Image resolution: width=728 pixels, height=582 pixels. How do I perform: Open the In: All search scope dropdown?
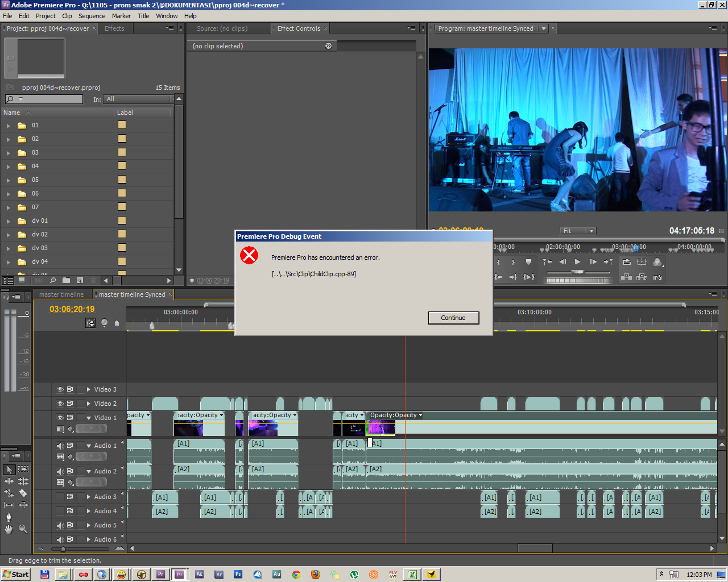(138, 99)
